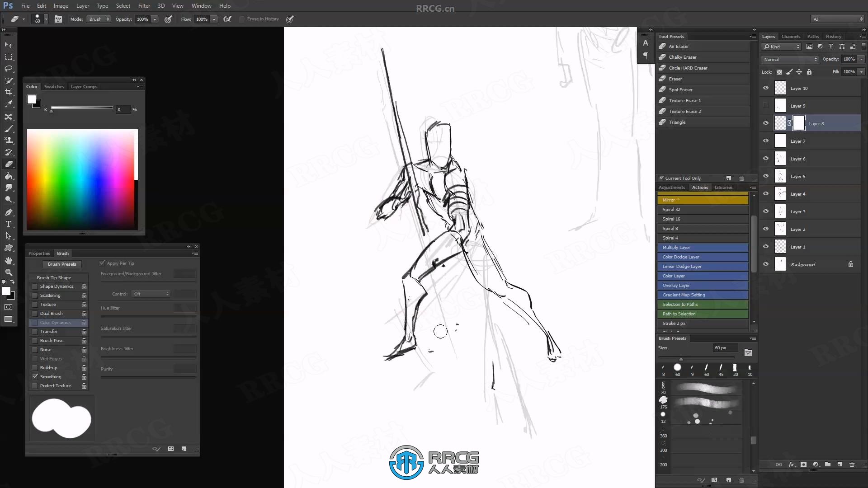Viewport: 868px width, 488px height.
Task: Select the Type tool
Action: 9,224
